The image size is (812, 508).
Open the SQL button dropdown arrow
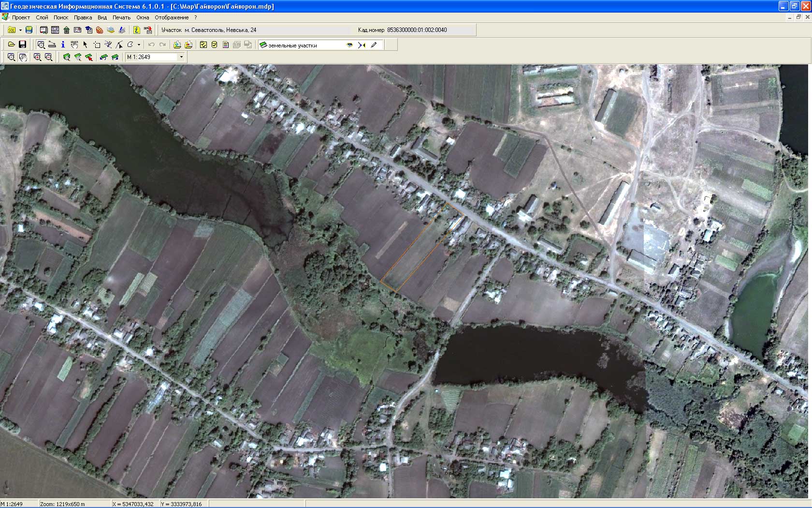click(20, 30)
